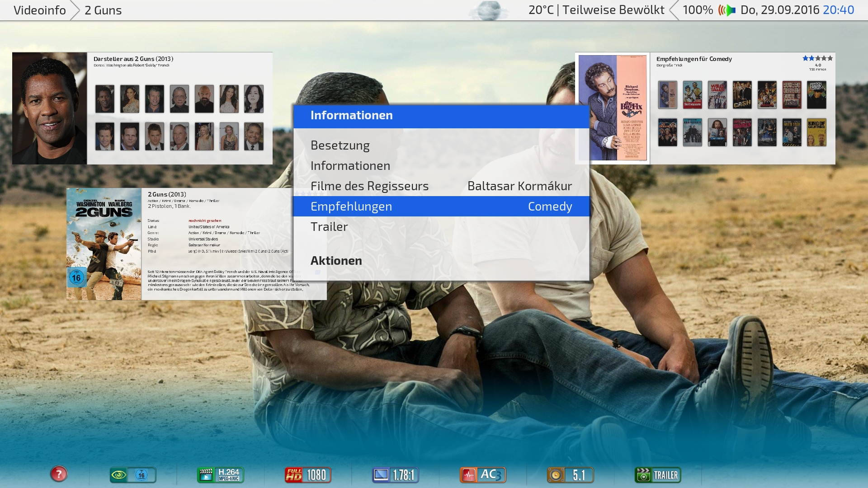Screen dimensions: 868x488
Task: Click Videoinfo in the breadcrumb bar
Action: pyautogui.click(x=40, y=10)
